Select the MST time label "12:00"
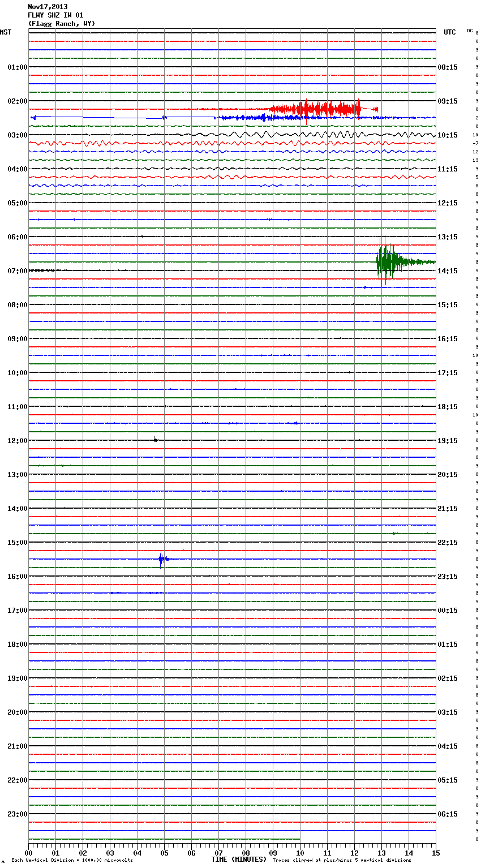Screen dimensions: 481x868 [x=18, y=441]
